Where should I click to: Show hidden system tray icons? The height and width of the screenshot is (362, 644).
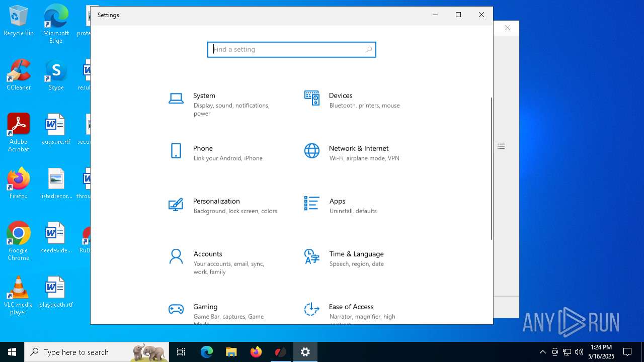[x=542, y=352]
